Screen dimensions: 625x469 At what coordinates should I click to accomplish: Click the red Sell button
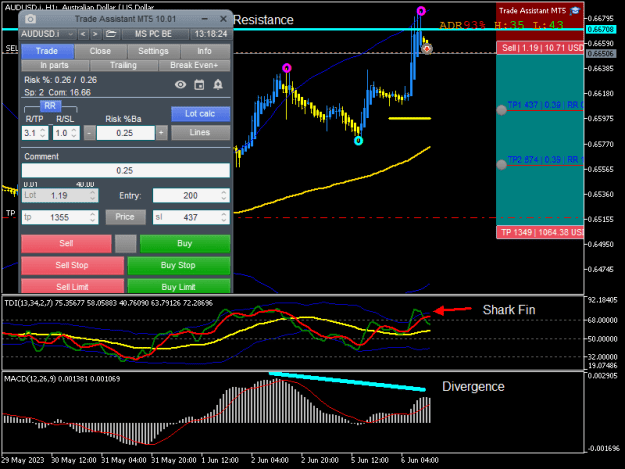66,243
